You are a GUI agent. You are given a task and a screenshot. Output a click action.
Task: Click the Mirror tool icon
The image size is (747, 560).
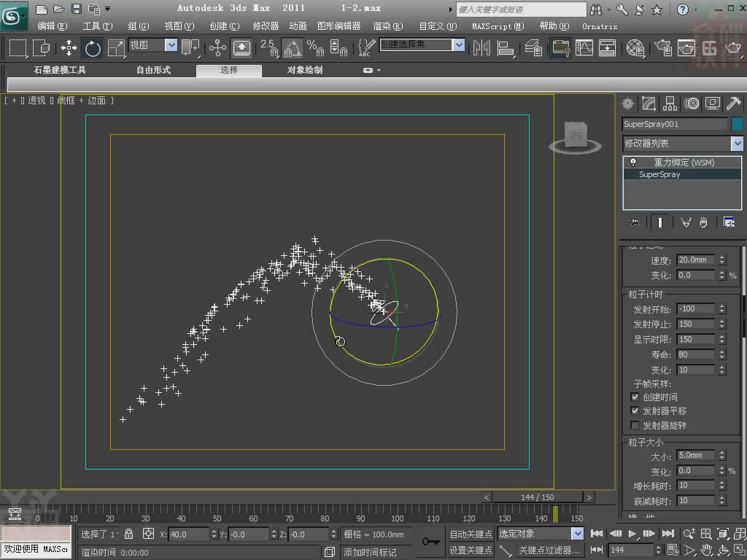click(481, 47)
